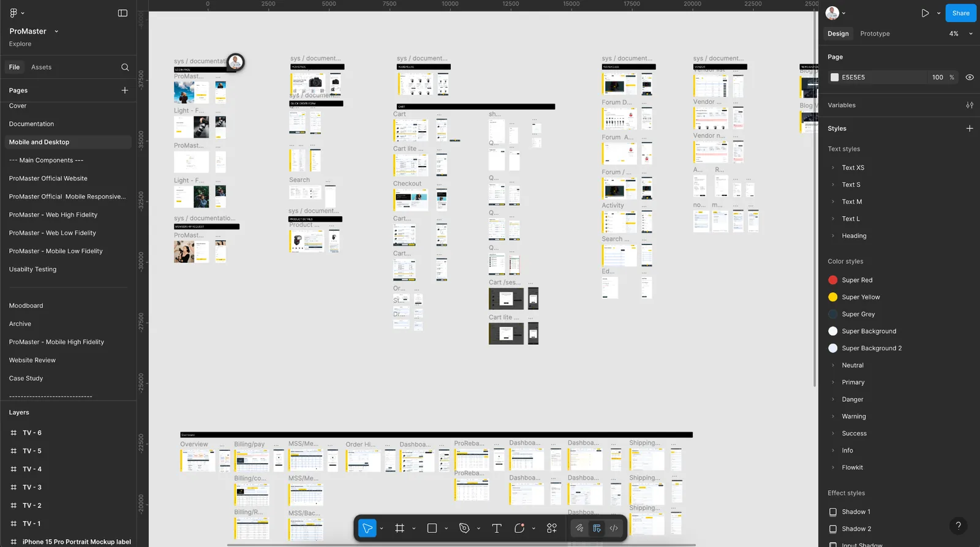Viewport: 980px width, 547px height.
Task: Select the Text tool
Action: point(497,528)
